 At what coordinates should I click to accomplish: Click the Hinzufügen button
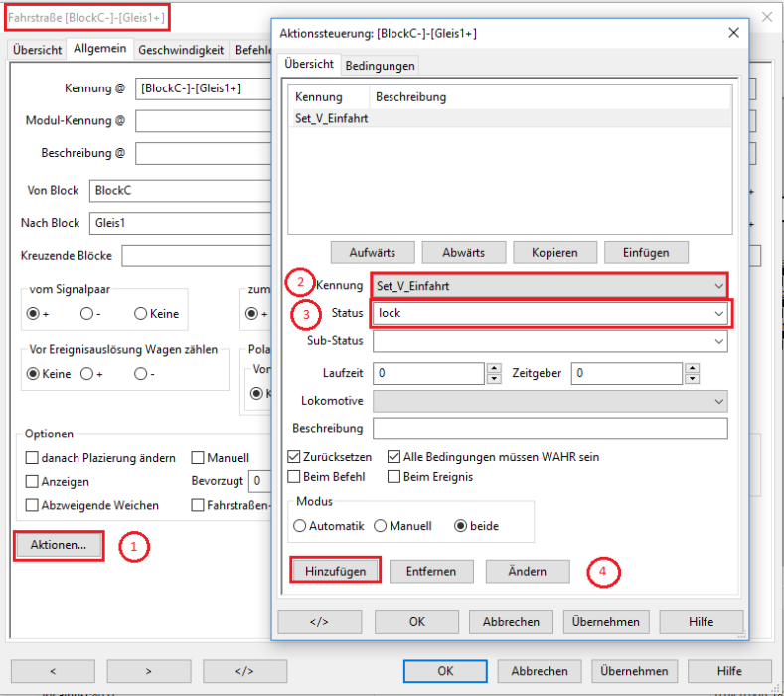tap(335, 571)
